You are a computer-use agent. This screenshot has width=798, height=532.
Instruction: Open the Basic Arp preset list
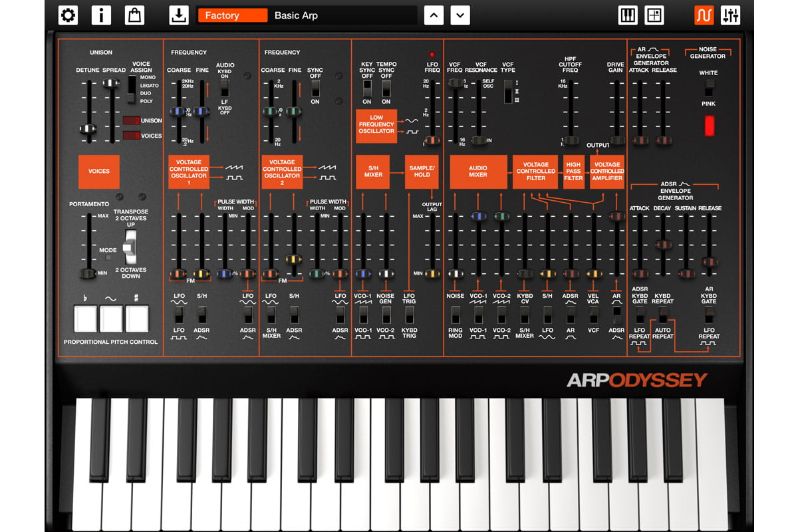[x=342, y=15]
